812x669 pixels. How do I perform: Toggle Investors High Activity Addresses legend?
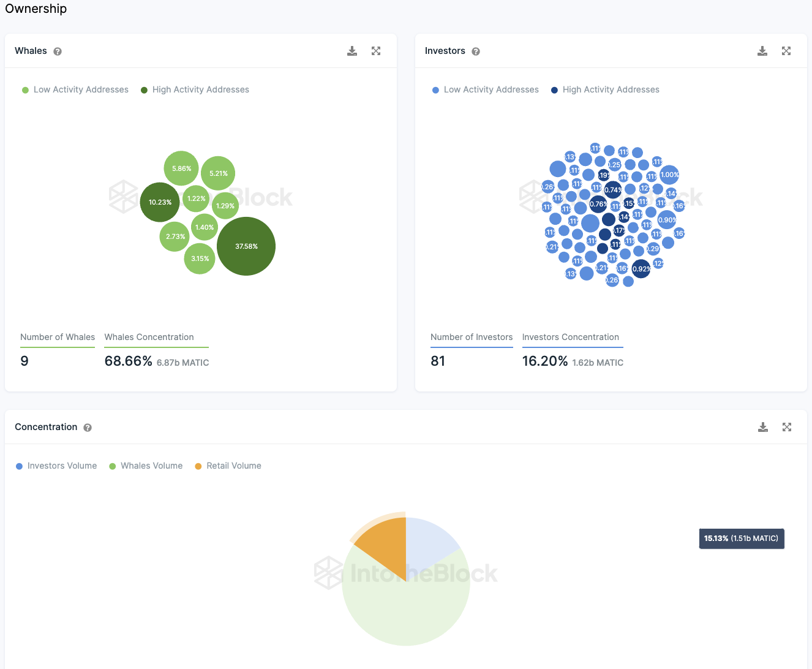pos(605,89)
